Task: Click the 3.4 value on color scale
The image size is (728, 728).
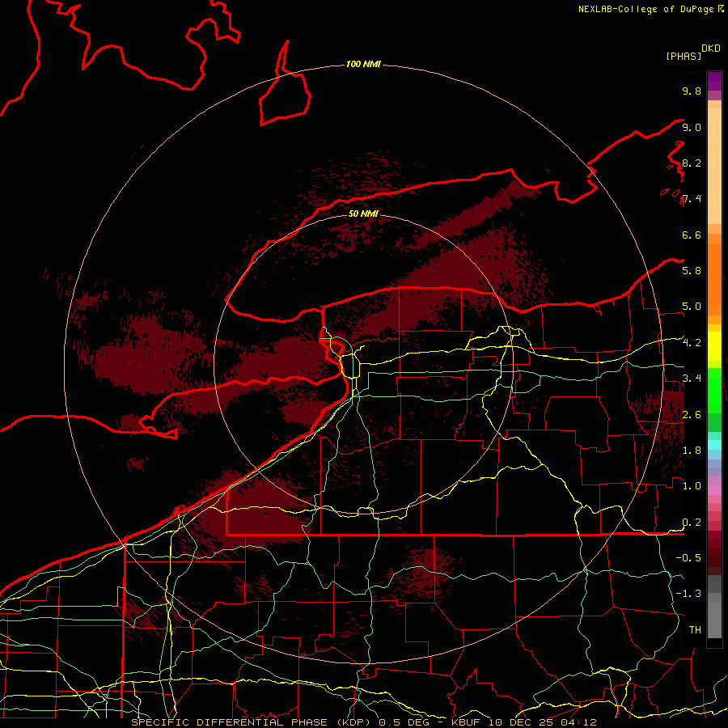Action: click(x=692, y=379)
